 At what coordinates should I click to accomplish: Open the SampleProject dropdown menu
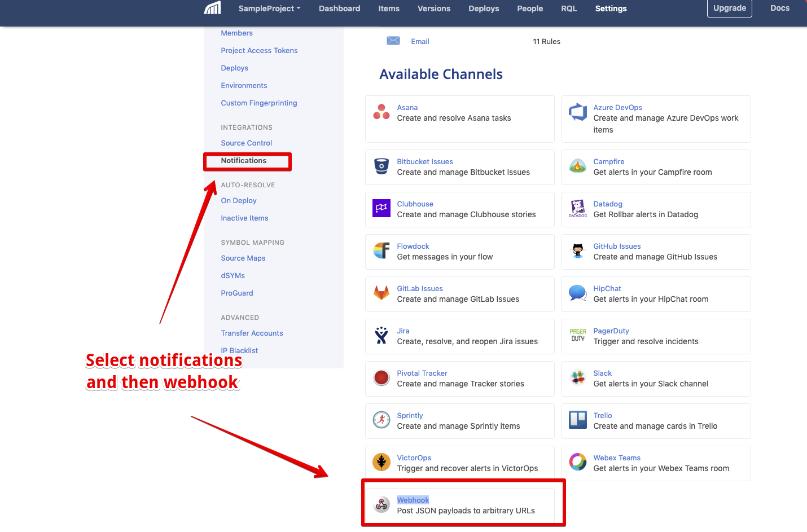[x=269, y=8]
